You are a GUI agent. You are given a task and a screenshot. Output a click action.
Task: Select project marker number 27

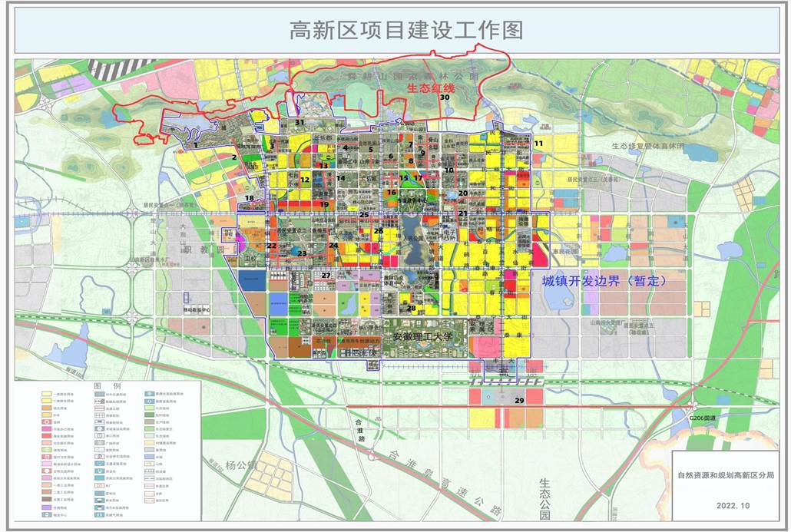tap(326, 276)
